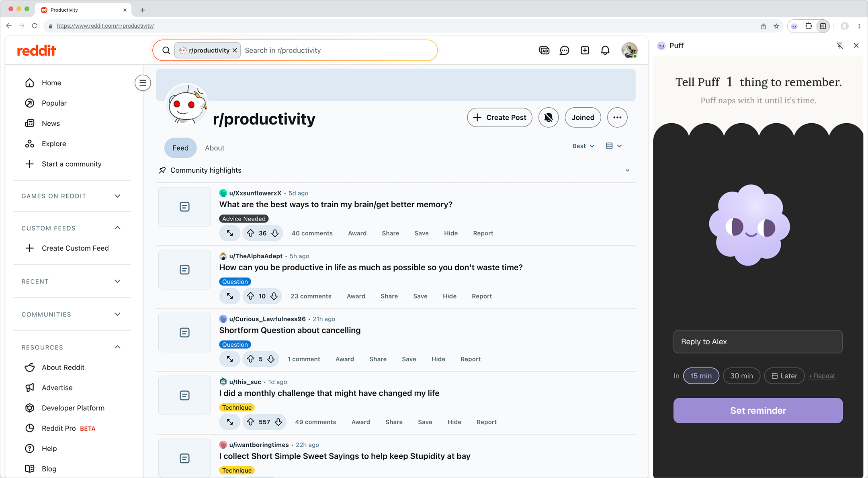Toggle the Joined community button

click(583, 117)
